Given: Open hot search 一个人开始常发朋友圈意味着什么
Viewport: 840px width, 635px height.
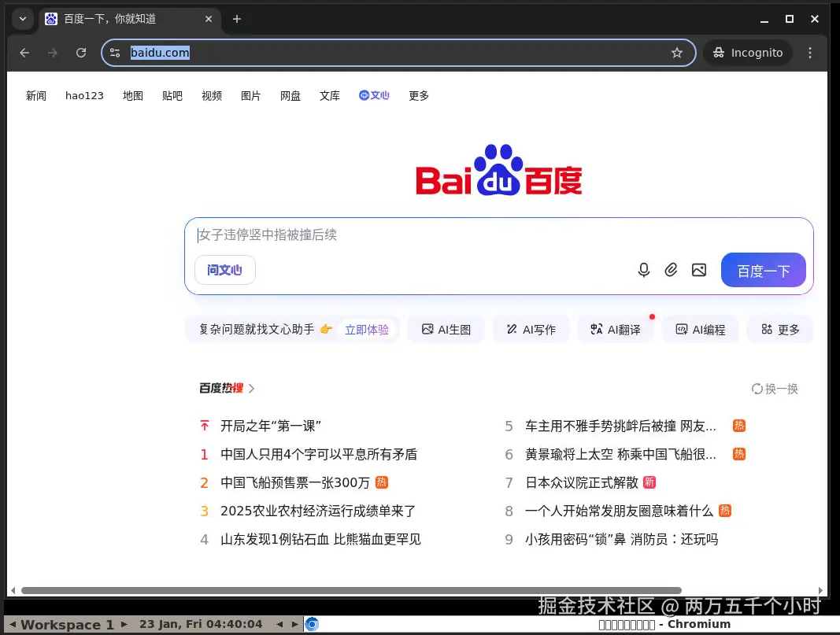Looking at the screenshot, I should tap(620, 511).
